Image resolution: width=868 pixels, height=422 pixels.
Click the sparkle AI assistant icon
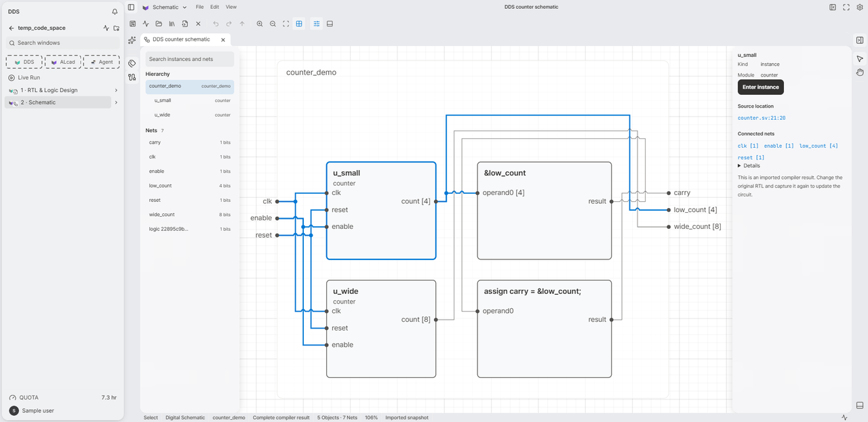coord(132,40)
